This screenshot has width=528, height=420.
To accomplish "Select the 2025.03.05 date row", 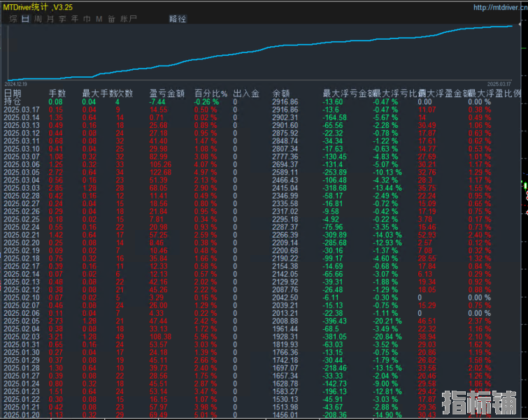I will click(22, 173).
